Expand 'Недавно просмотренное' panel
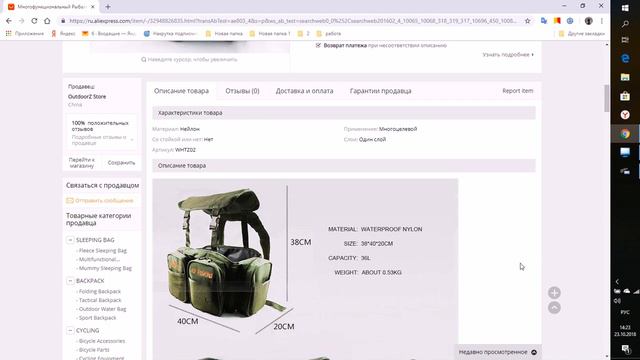640x360 pixels. point(498,352)
